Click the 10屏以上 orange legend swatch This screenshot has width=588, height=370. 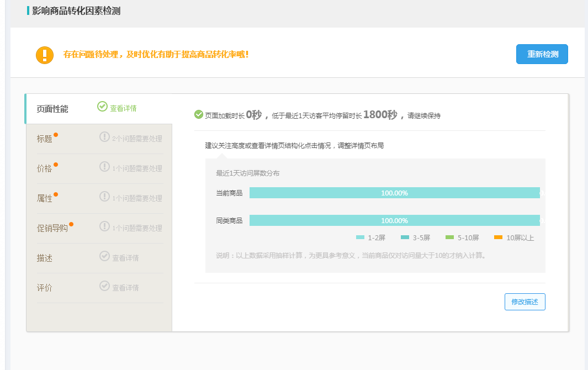[x=498, y=237]
